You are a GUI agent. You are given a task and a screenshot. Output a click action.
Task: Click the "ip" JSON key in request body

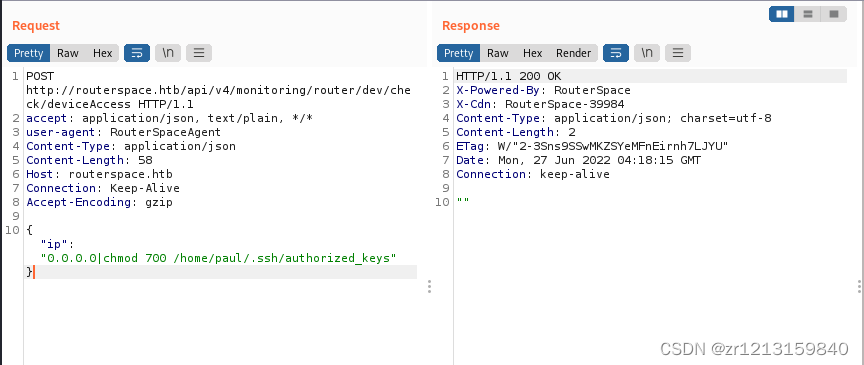(56, 244)
